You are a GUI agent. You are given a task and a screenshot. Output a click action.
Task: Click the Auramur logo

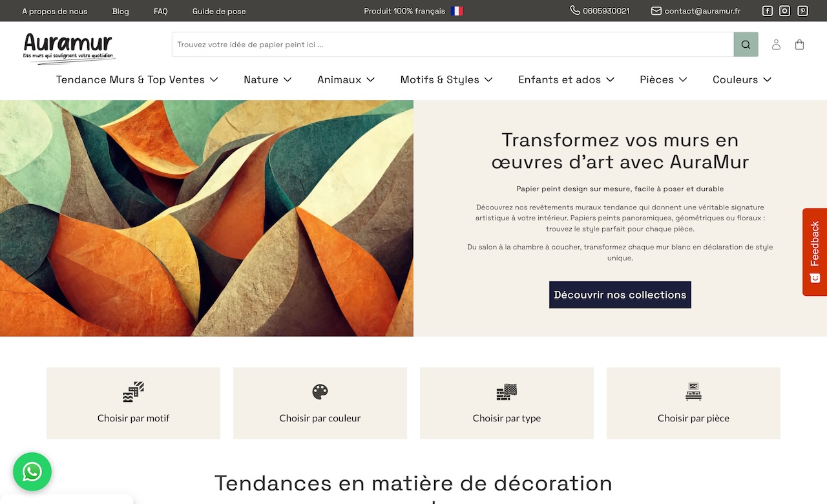coord(68,47)
